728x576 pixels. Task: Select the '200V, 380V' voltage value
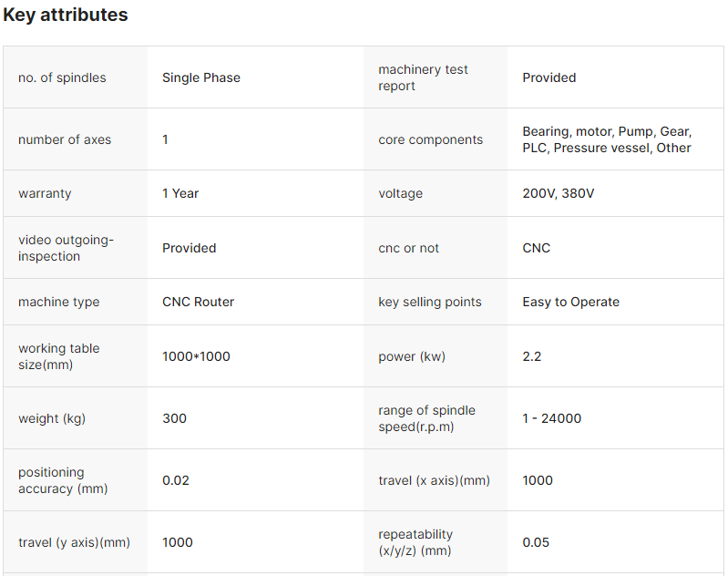[558, 193]
